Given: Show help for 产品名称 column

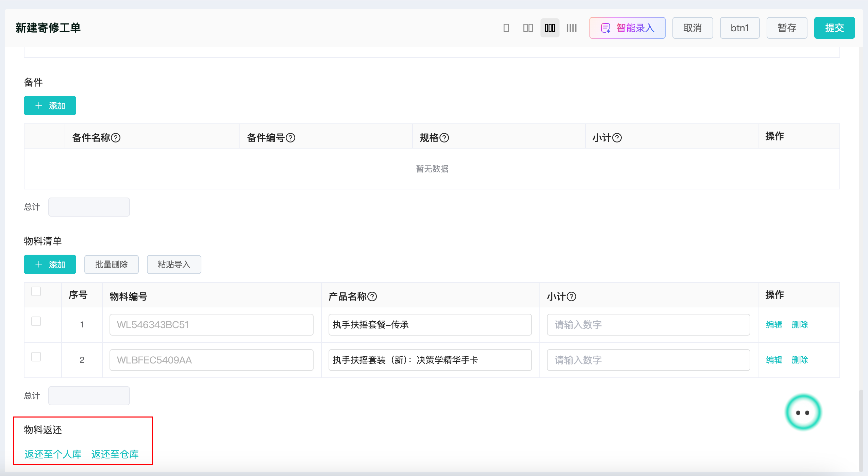Looking at the screenshot, I should pyautogui.click(x=372, y=296).
